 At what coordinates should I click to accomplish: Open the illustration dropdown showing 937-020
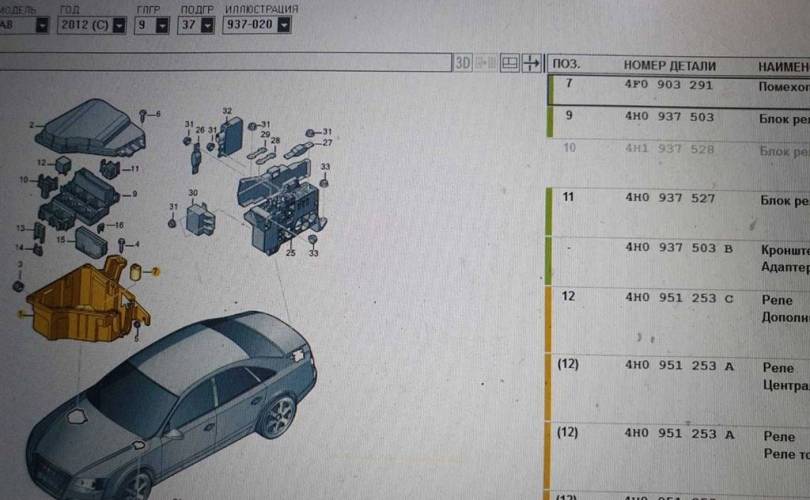click(x=289, y=26)
